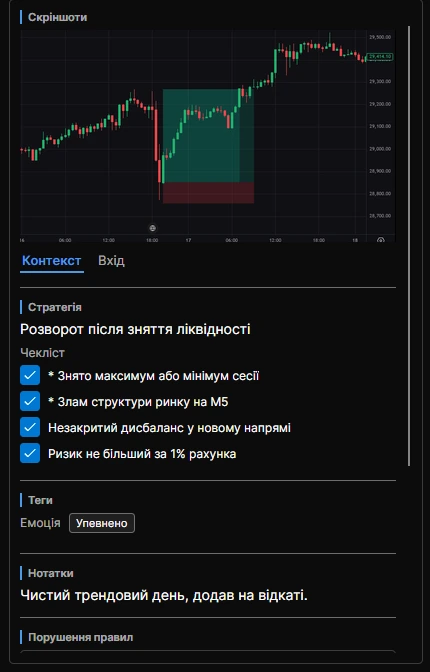Click the 29,500.00 price axis label
Viewport: 430px width, 672px height.
click(380, 37)
